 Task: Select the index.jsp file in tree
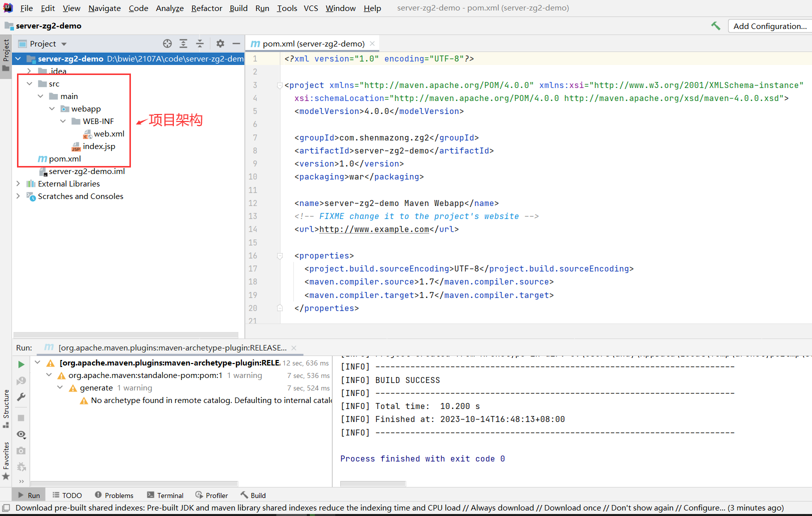93,146
